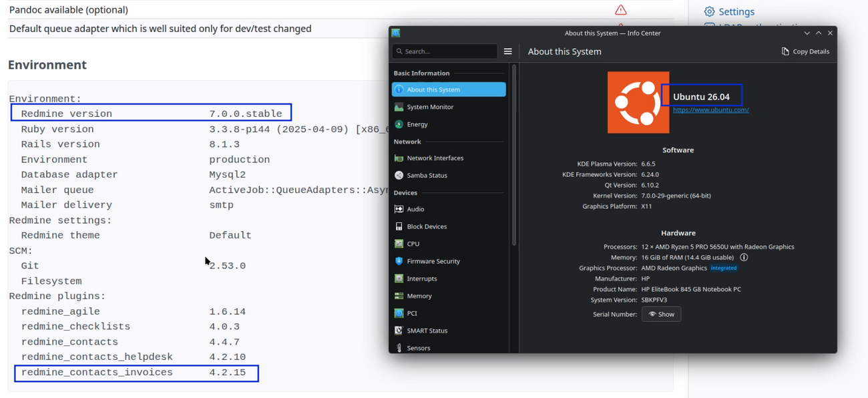Click the Qt Version value 6.10.2
Viewport: 868px width, 398px height.
[650, 185]
